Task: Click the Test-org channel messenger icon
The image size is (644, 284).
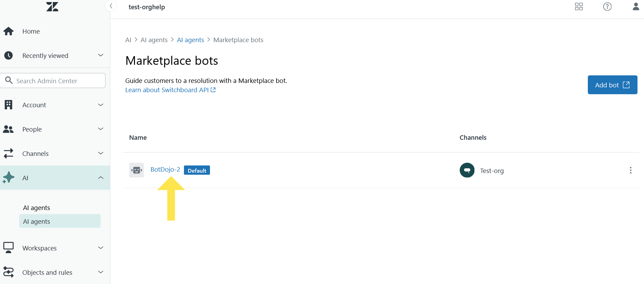Action: (467, 170)
